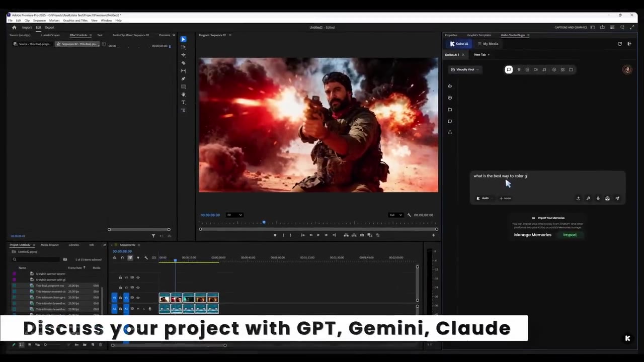Open the Markers menu

point(54,21)
